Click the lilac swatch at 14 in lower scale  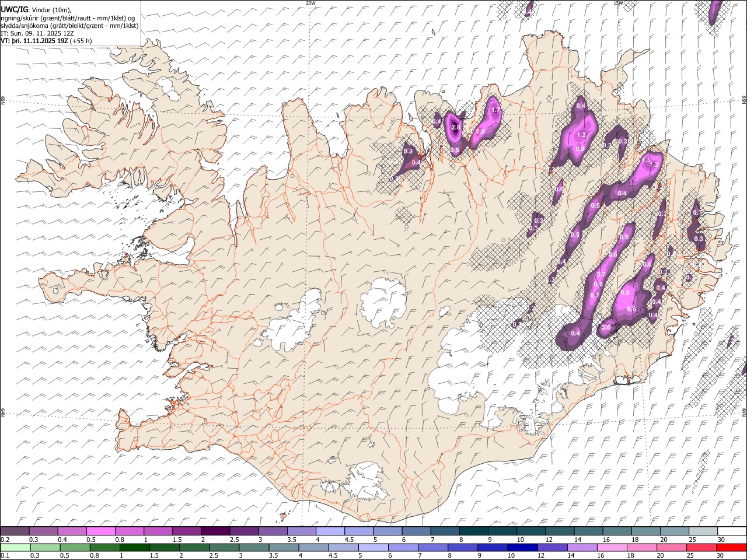582,547
